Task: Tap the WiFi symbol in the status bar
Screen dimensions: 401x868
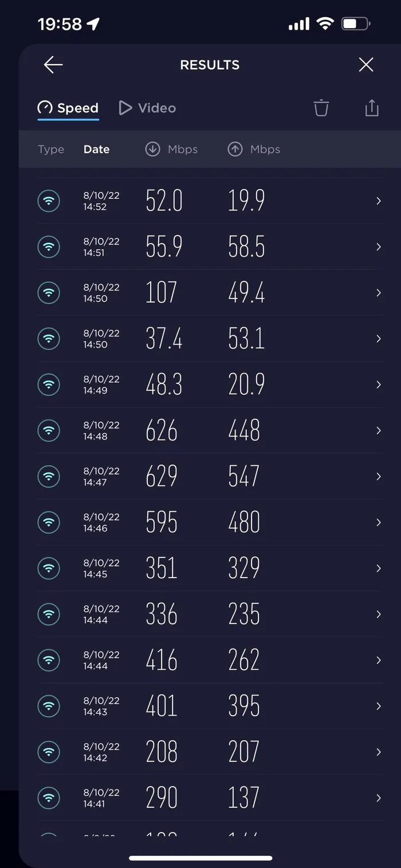Action: coord(325,23)
